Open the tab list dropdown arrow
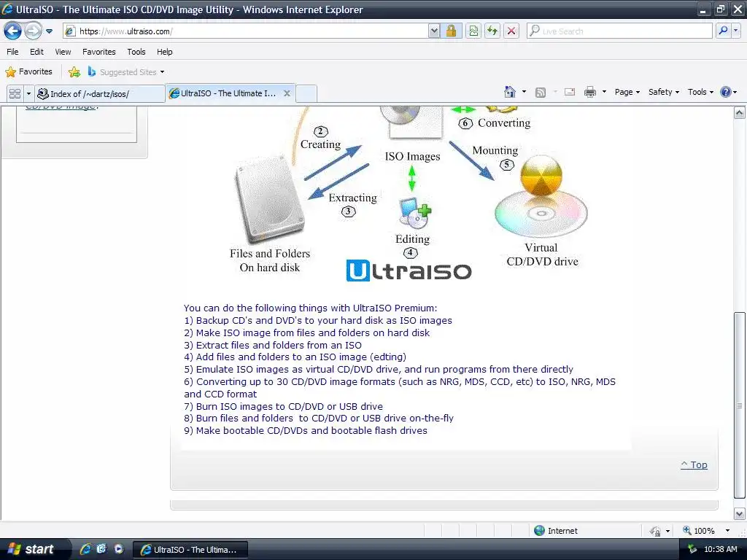 click(x=28, y=93)
